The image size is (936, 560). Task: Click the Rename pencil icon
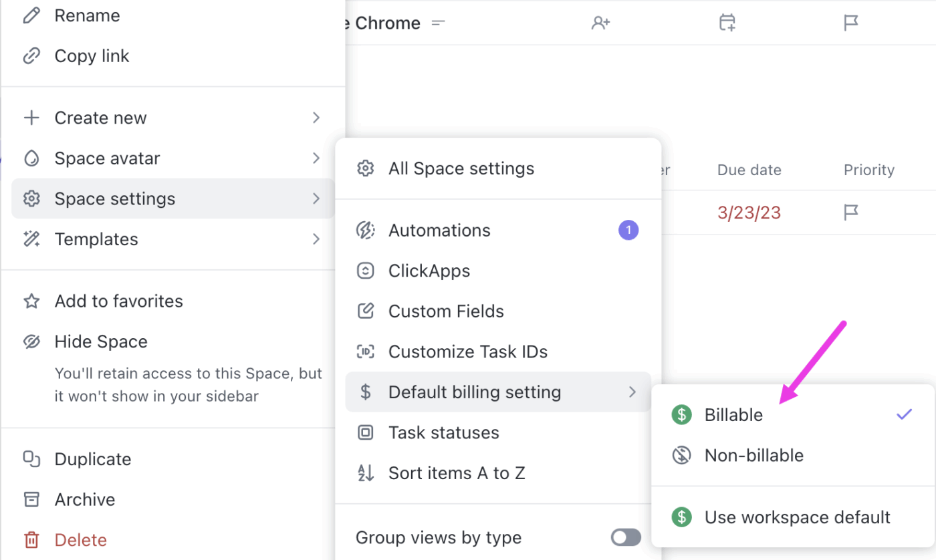(x=32, y=15)
